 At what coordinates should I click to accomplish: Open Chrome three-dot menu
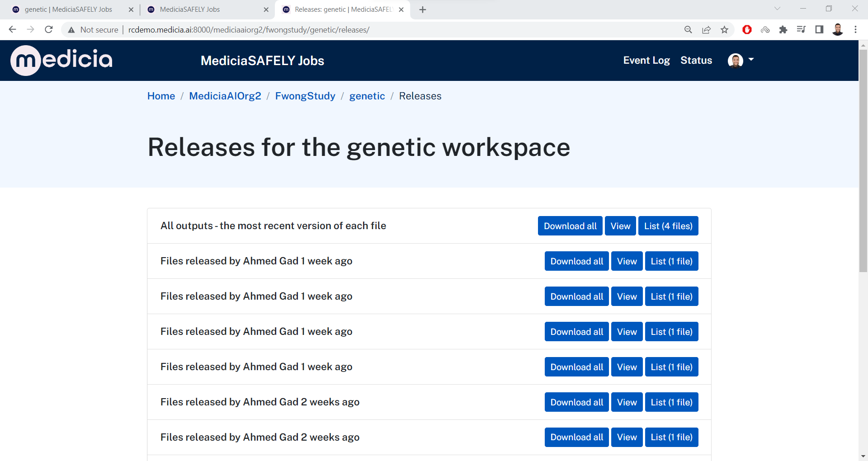(x=855, y=30)
